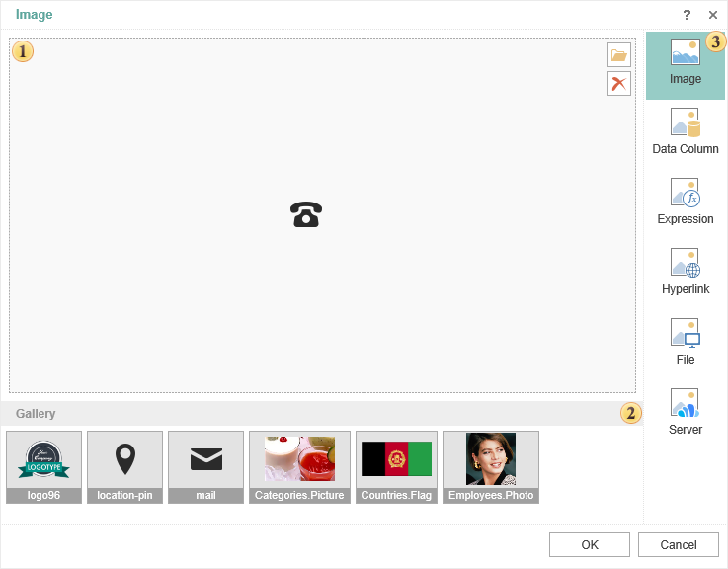Viewport: 728px width, 569px height.
Task: Select the Countries.Flag gallery item
Action: (396, 466)
